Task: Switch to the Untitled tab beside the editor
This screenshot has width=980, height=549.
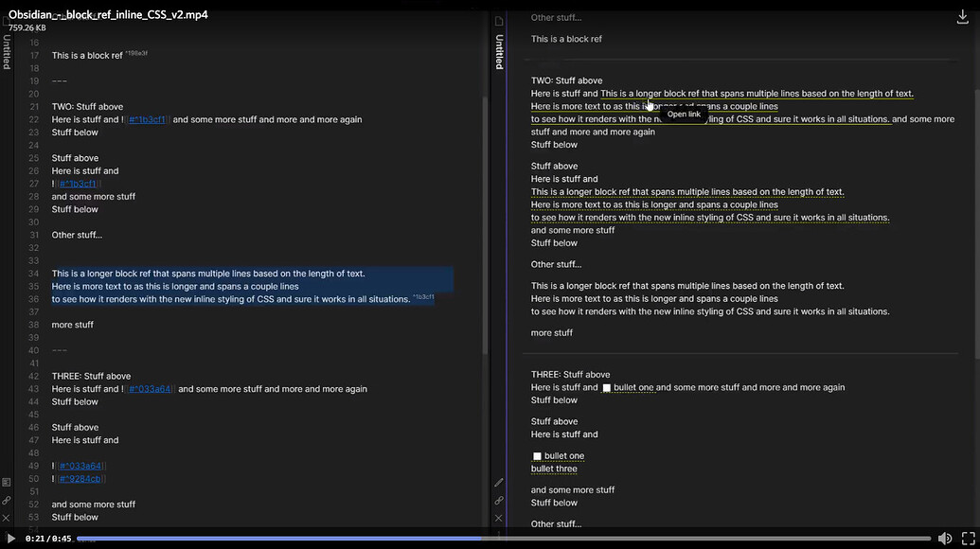Action: (499, 49)
